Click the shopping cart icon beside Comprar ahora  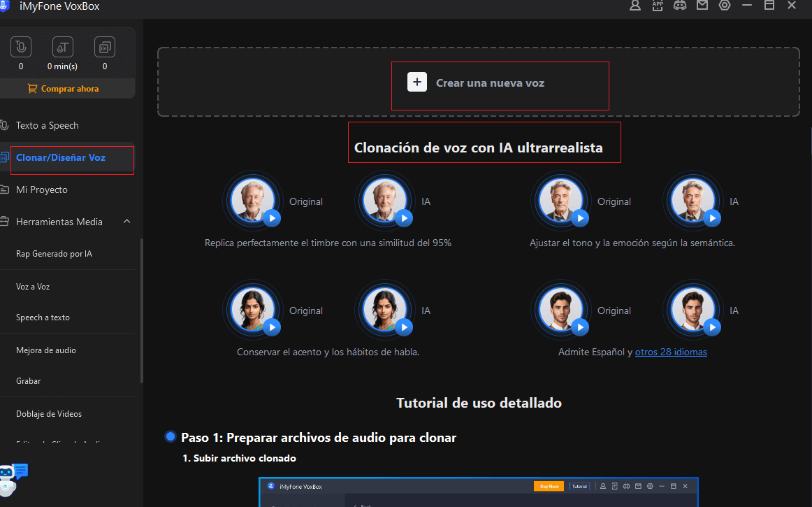(32, 89)
